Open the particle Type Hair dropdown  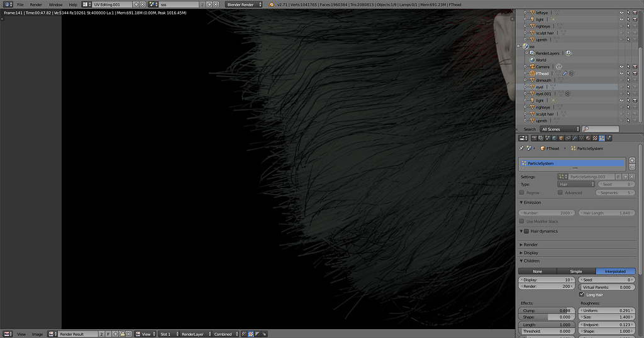click(x=576, y=184)
